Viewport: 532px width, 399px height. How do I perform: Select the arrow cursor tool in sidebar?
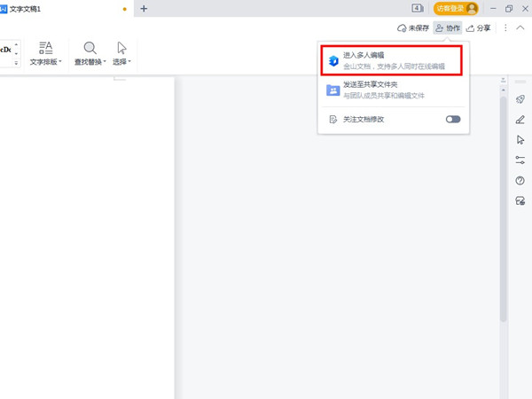[520, 140]
